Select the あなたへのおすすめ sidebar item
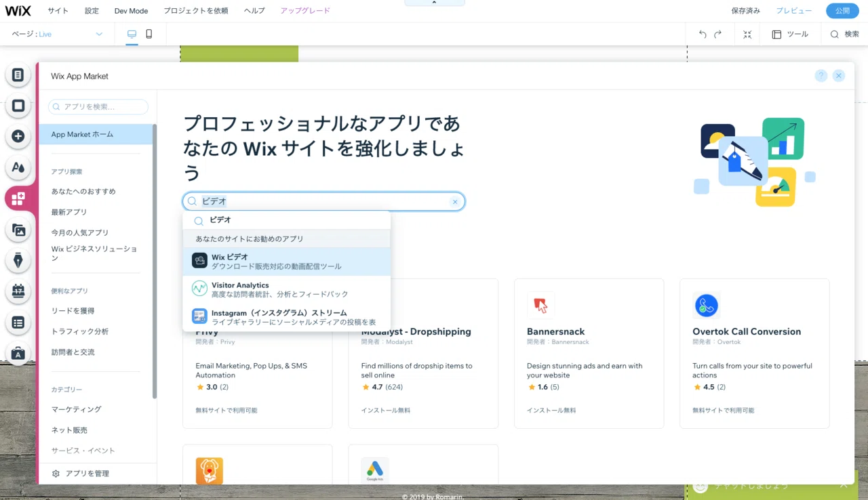The height and width of the screenshot is (500, 868). [x=83, y=192]
